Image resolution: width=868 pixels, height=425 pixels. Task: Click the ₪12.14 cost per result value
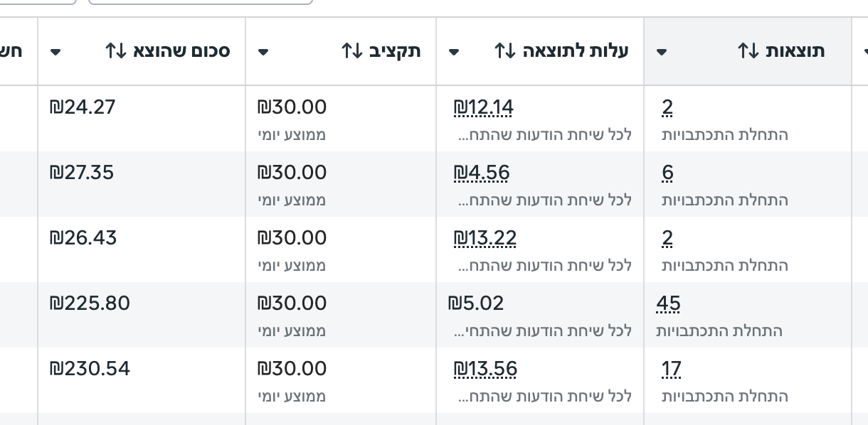(483, 107)
